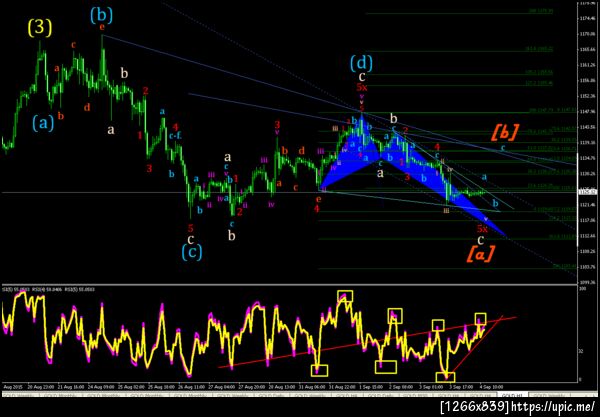Select the orange [a] wave label
Viewport: 600px width, 417px height.
(481, 254)
